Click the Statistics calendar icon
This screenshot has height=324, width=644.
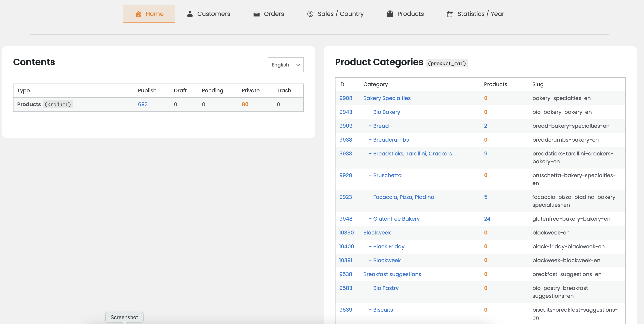450,14
